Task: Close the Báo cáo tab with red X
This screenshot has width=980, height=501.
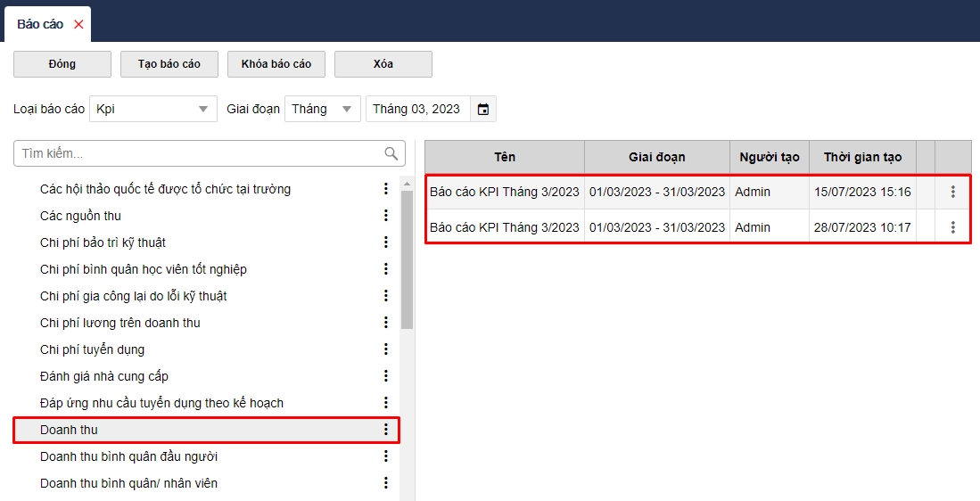Action: (x=78, y=24)
